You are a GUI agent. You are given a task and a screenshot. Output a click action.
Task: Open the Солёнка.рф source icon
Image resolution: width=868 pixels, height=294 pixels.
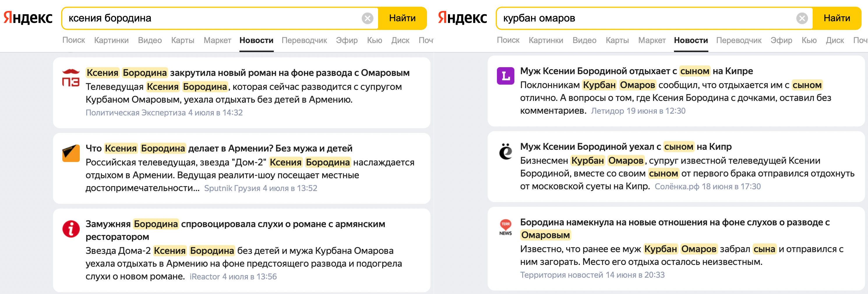tap(505, 152)
